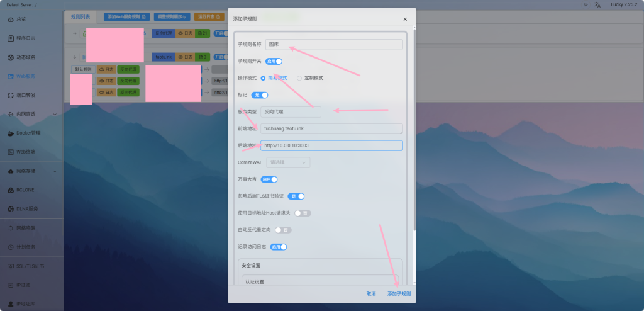Click 添加Web服务规则 button
Screen dimensions: 644x311
(x=126, y=17)
